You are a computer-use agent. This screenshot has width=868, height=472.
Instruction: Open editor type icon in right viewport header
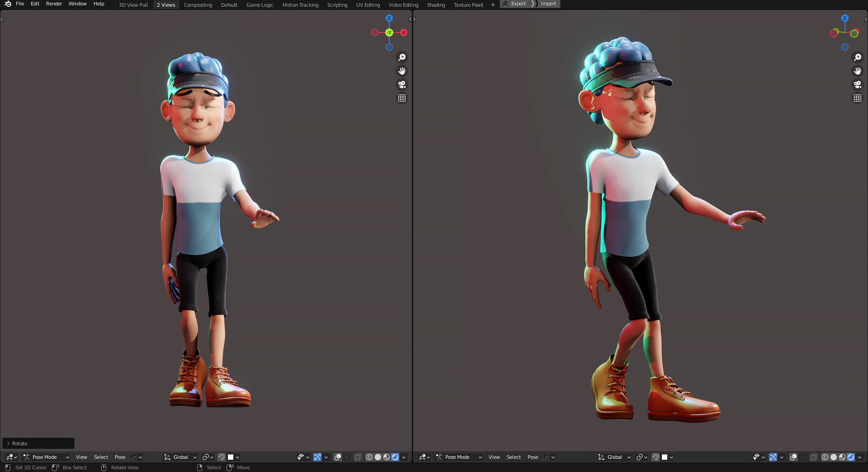(x=424, y=457)
